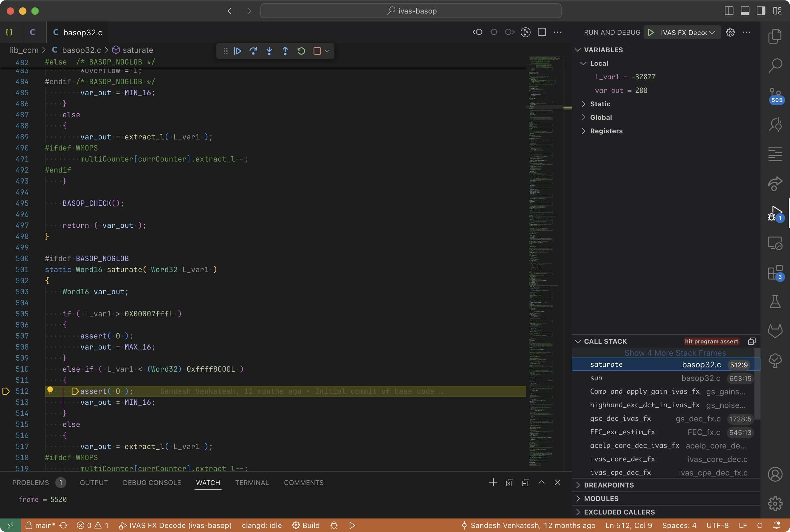Toggle bottom panel layout button
The height and width of the screenshot is (532, 790).
745,11
